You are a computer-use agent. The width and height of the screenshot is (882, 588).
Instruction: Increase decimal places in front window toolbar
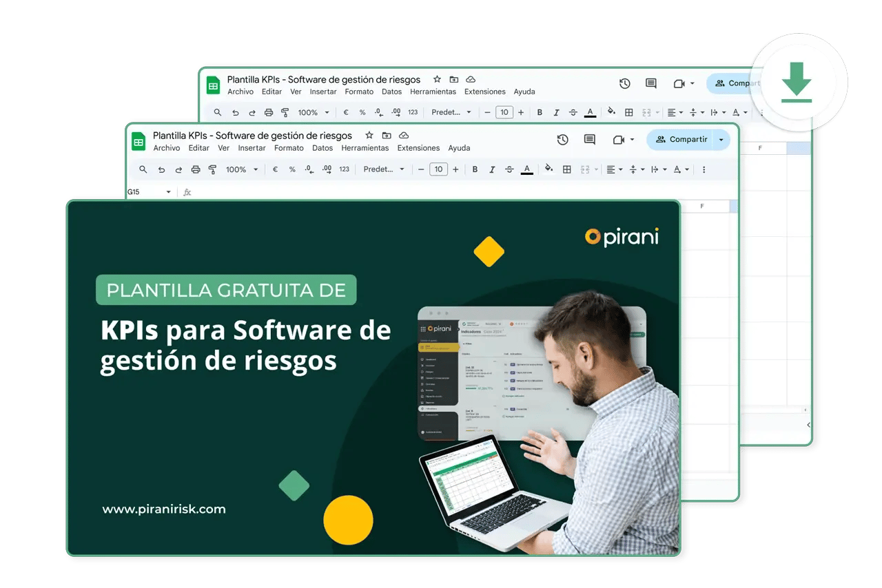click(327, 169)
